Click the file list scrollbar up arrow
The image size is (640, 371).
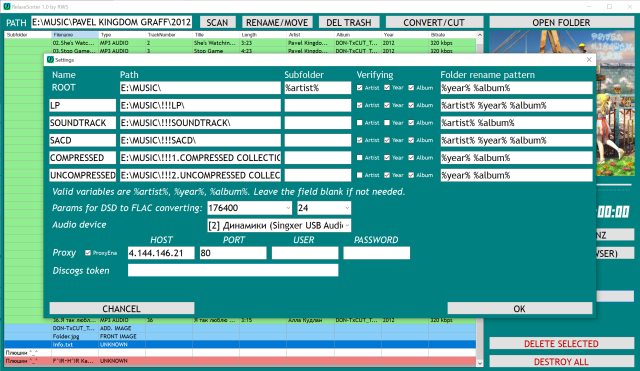point(480,35)
